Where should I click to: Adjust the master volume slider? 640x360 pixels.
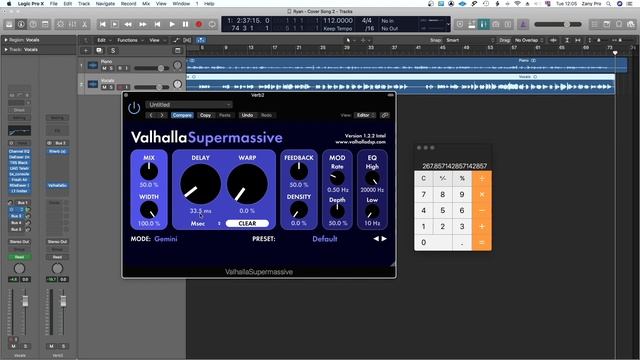pos(558,24)
